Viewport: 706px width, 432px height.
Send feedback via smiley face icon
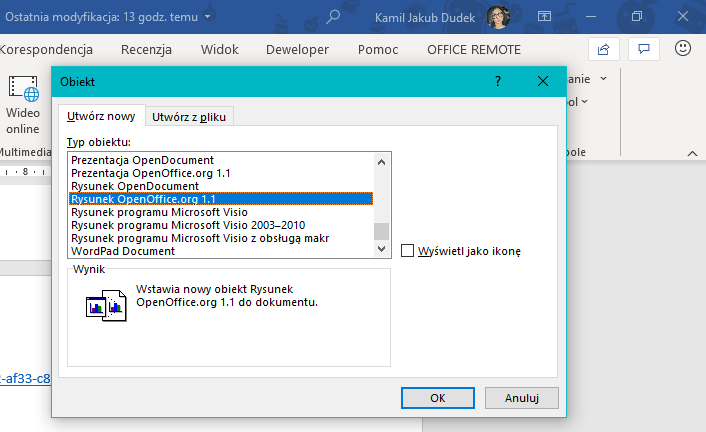tap(683, 48)
